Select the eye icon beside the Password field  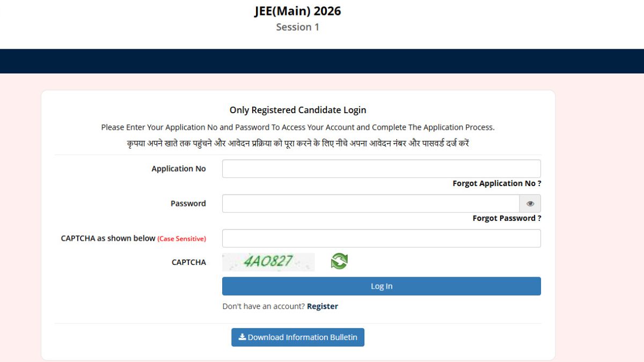pos(530,203)
